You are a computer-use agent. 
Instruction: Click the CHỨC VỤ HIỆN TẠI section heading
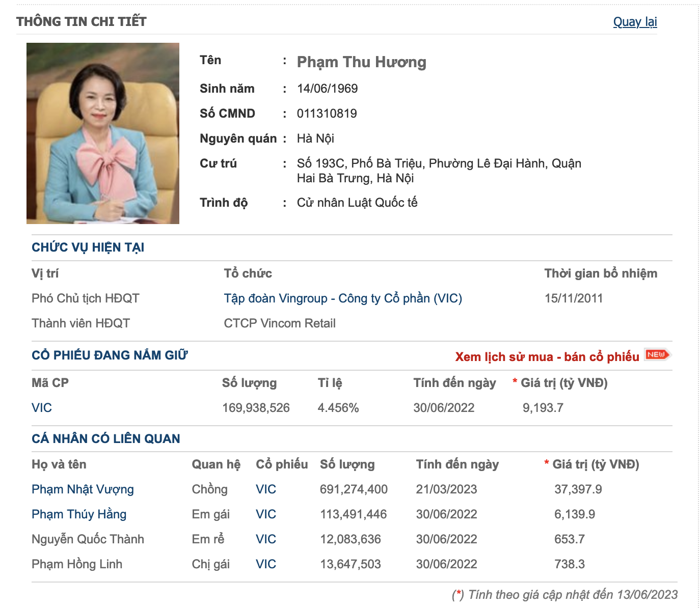[x=88, y=247]
